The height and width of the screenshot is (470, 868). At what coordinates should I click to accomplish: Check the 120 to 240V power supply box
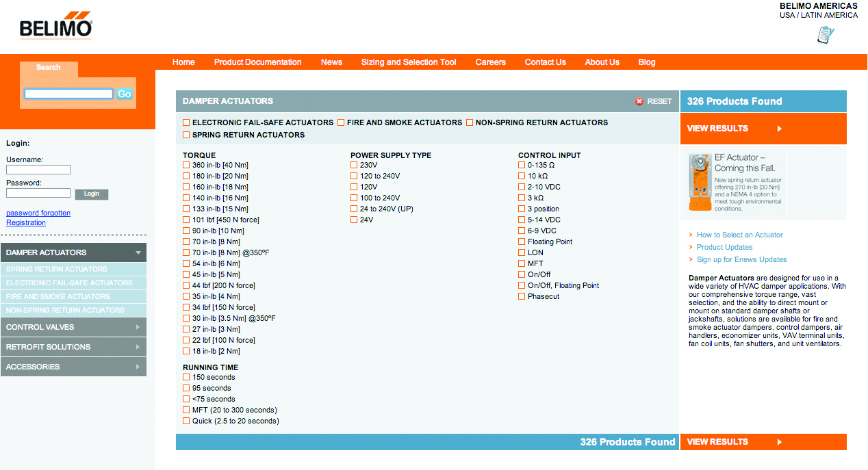coord(354,176)
